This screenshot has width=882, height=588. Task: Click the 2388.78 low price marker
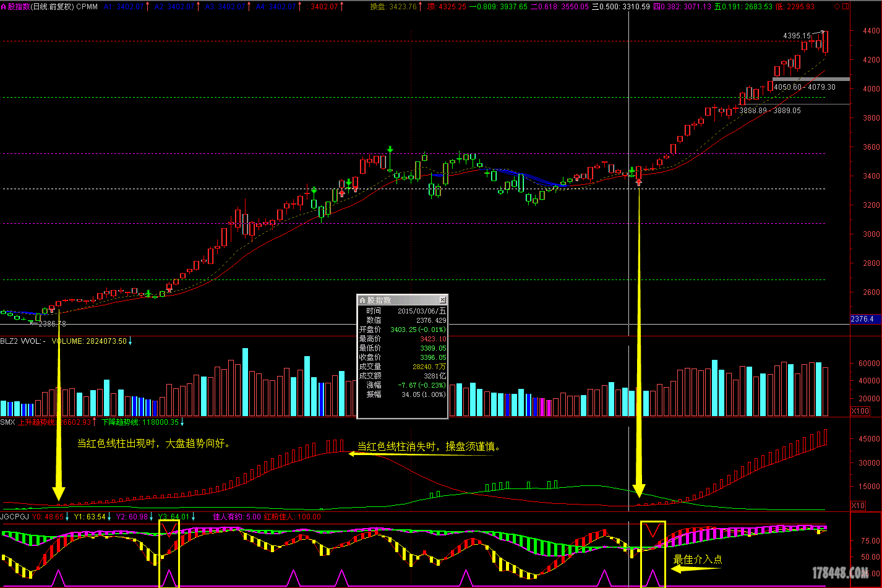click(x=52, y=323)
